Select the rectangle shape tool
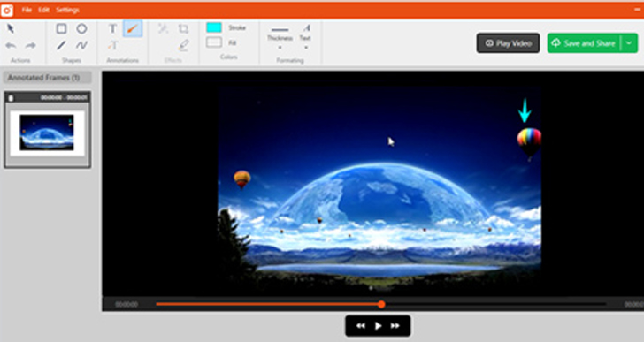 pyautogui.click(x=61, y=28)
